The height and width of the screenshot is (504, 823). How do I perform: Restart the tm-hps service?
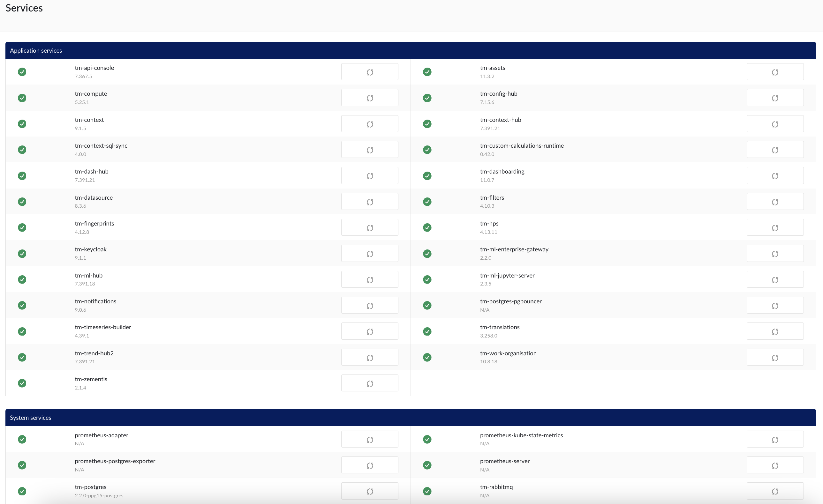click(x=775, y=227)
